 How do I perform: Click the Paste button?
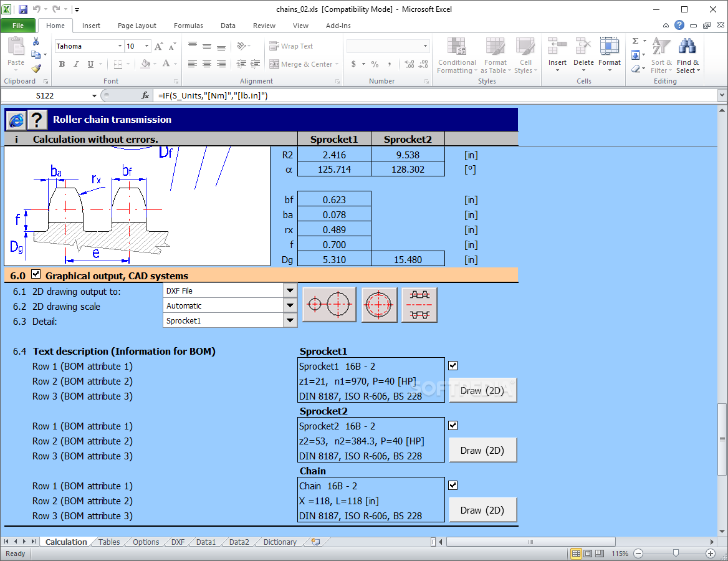click(16, 54)
